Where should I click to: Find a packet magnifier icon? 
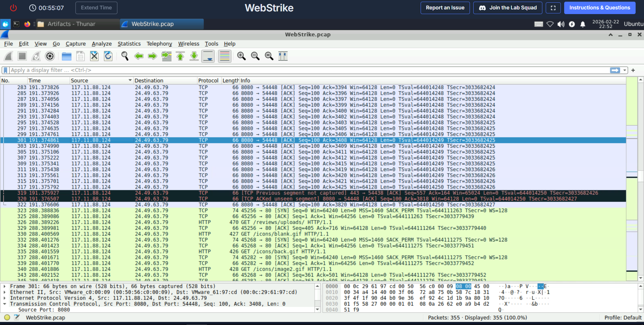[125, 56]
